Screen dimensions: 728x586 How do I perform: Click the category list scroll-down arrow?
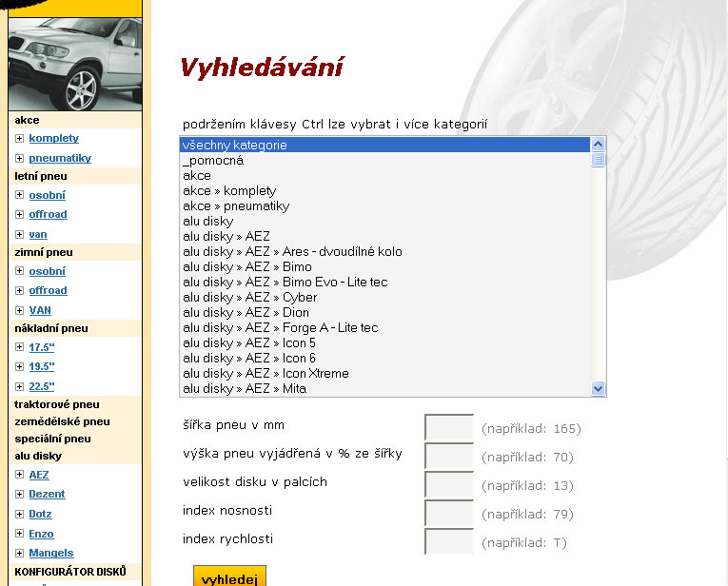pos(598,388)
